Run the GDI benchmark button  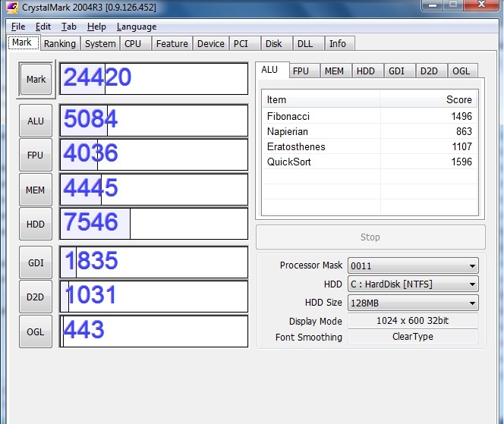(36, 262)
